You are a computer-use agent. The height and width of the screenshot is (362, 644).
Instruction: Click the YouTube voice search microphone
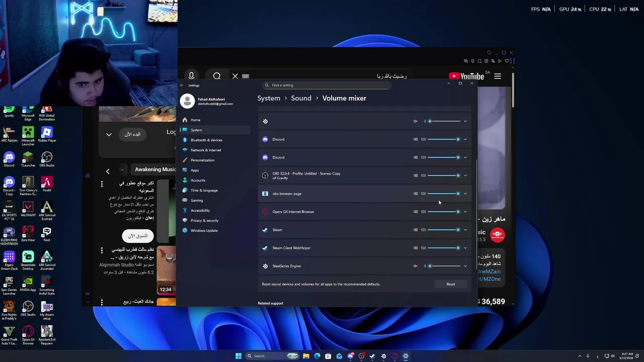[x=191, y=76]
